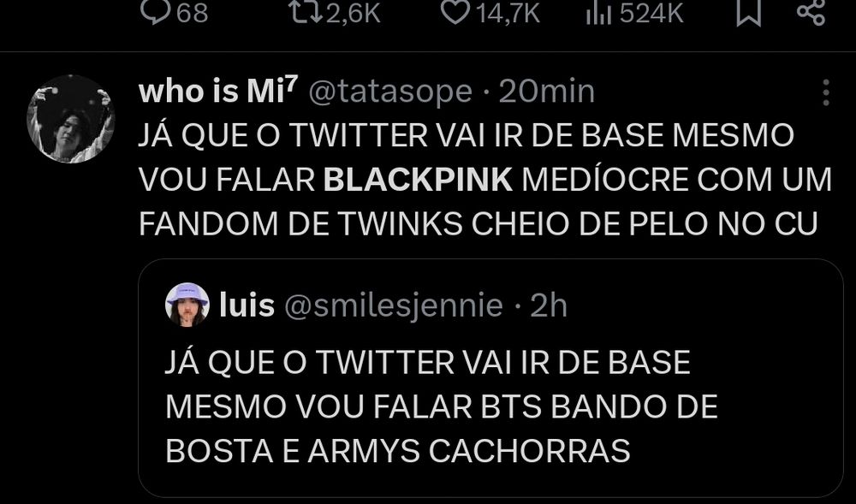Open the 2h timestamp of quoted tweet
Viewport: 856px width, 504px height.
tap(549, 305)
